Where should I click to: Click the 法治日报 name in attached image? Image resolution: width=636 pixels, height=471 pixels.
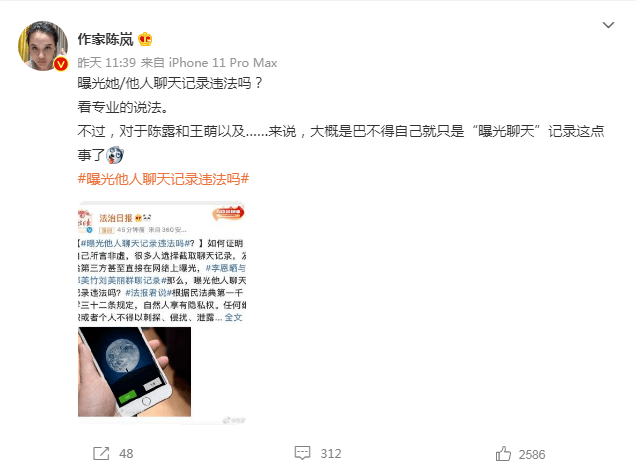tap(116, 218)
